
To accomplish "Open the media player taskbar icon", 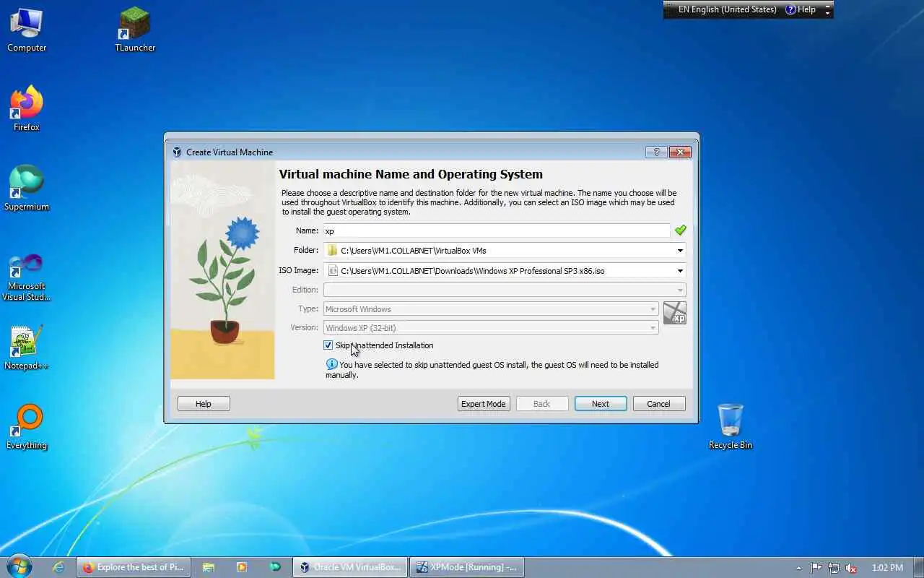I will 242,567.
